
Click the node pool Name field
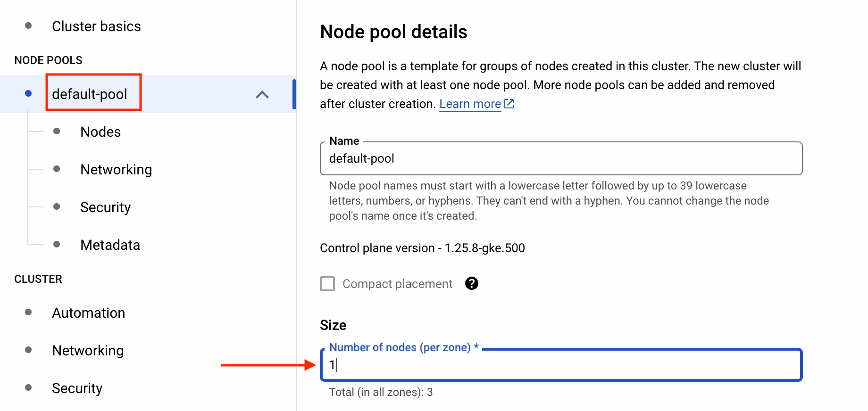tap(560, 158)
